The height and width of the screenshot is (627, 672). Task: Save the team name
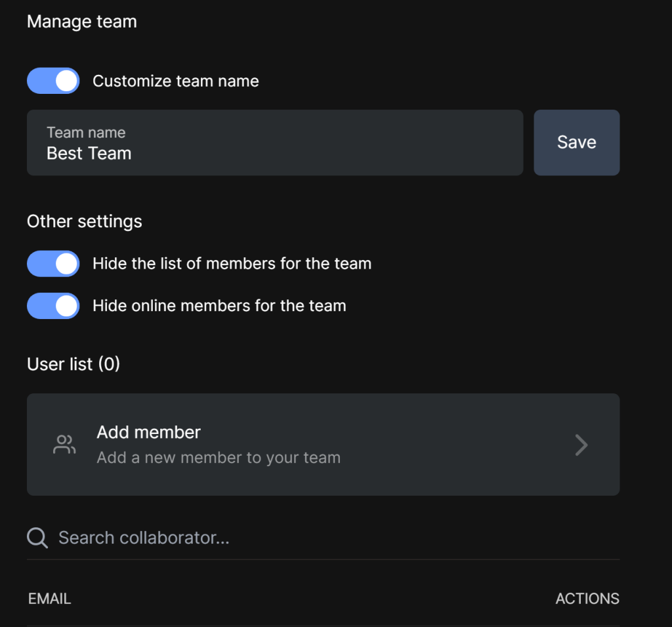pyautogui.click(x=576, y=142)
